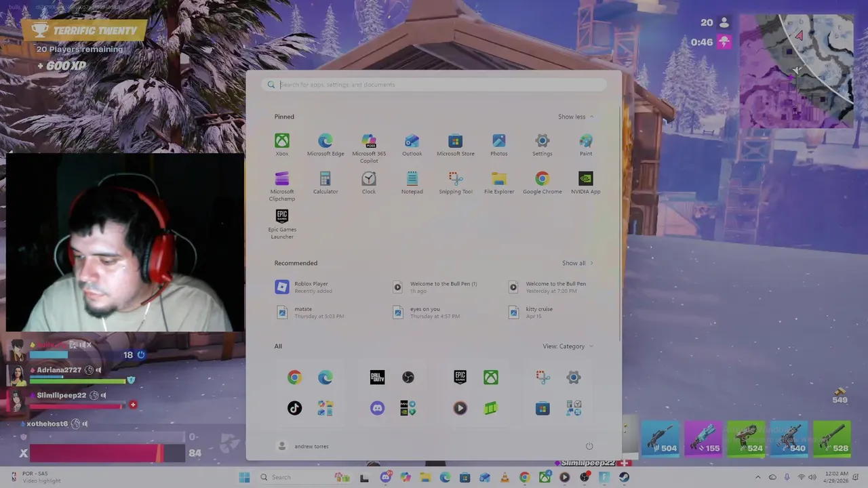Open the NVIDIA App pinned icon
This screenshot has width=868, height=488.
(x=585, y=183)
